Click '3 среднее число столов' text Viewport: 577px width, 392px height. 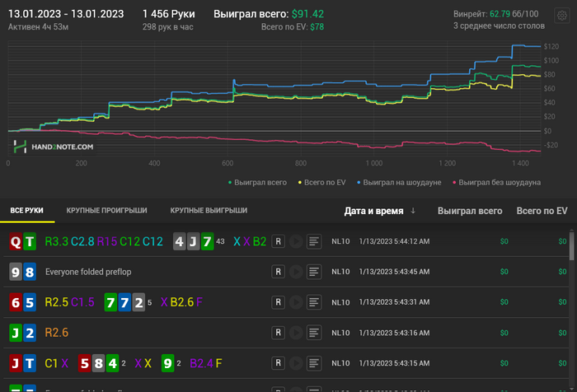coord(499,26)
